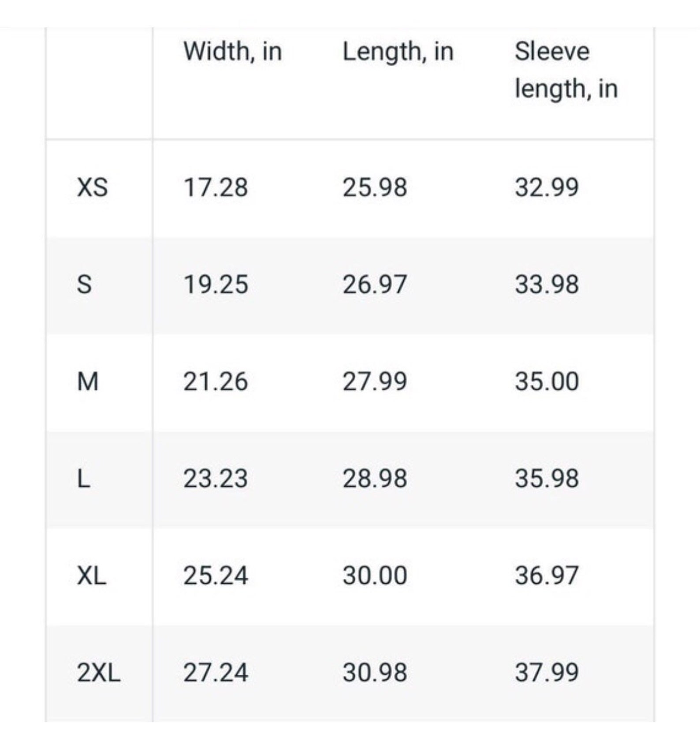Click the XS size row label
The height and width of the screenshot is (752, 700).
[x=92, y=187]
